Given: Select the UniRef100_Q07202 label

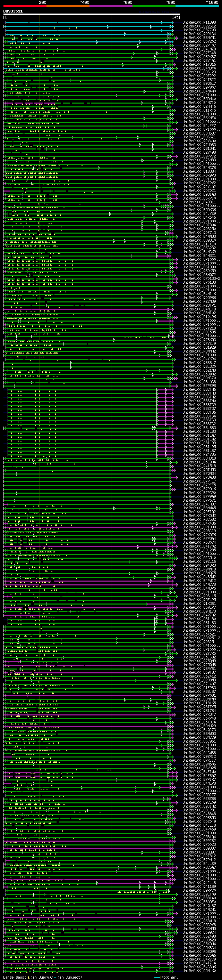Looking at the screenshot, I should pos(199,41).
